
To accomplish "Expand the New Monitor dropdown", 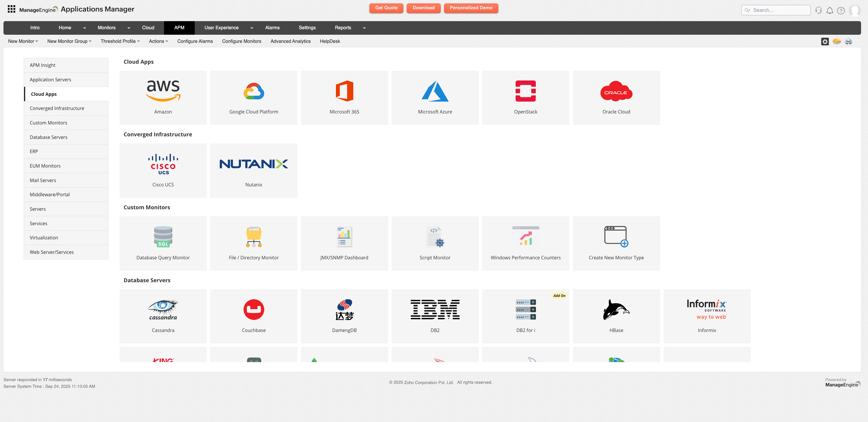I will [x=23, y=41].
